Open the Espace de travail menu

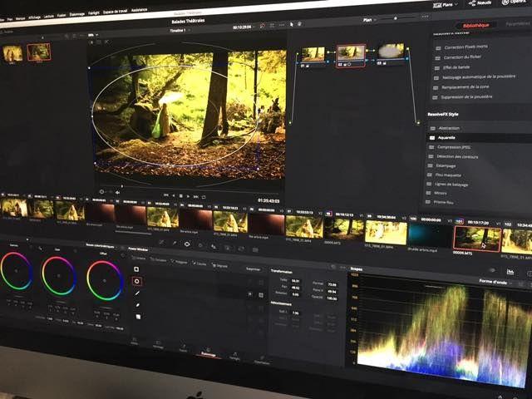click(x=116, y=12)
